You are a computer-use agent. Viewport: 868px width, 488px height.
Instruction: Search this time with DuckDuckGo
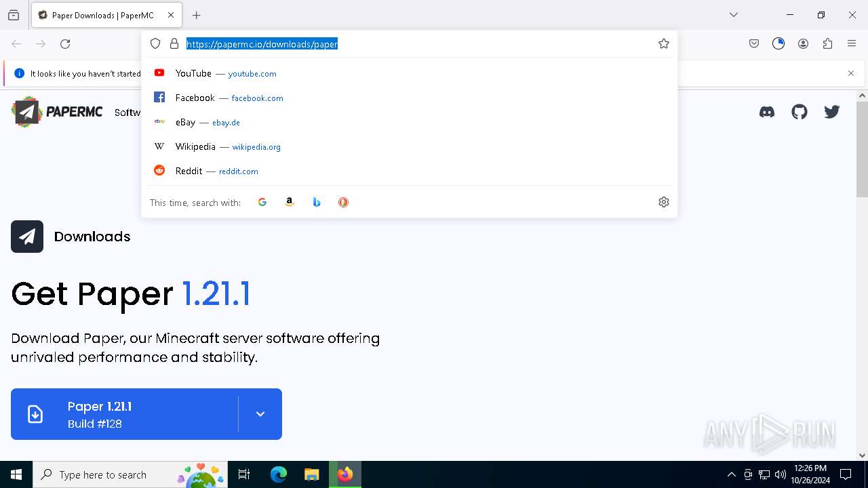344,202
